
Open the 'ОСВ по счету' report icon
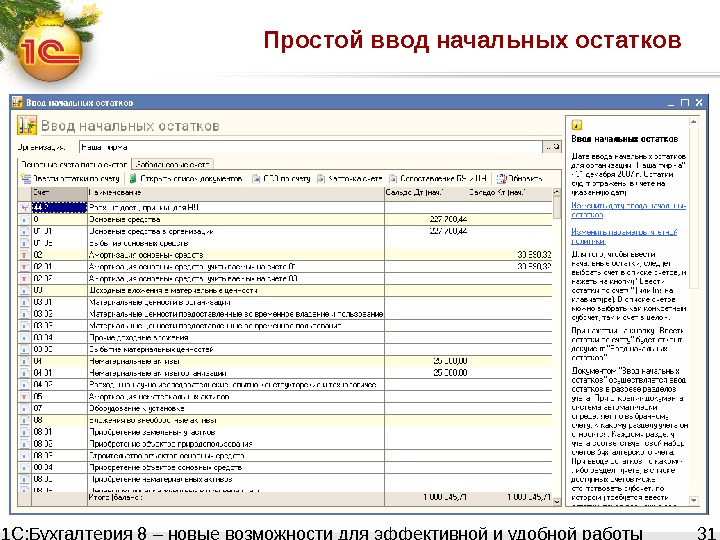[256, 179]
